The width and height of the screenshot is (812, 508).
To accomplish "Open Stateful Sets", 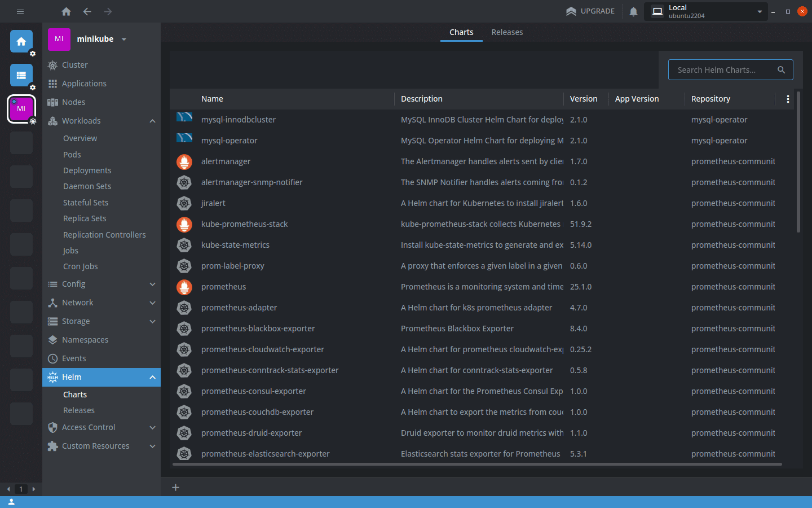I will pos(86,203).
